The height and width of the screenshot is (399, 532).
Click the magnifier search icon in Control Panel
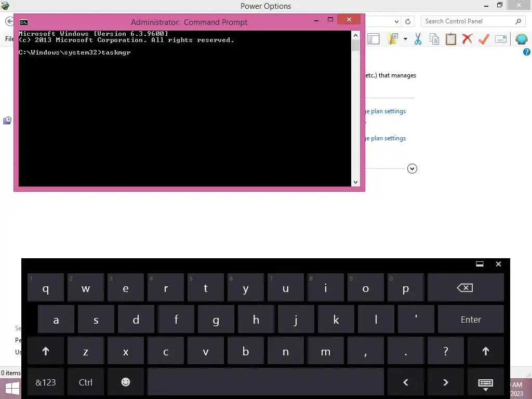518,21
